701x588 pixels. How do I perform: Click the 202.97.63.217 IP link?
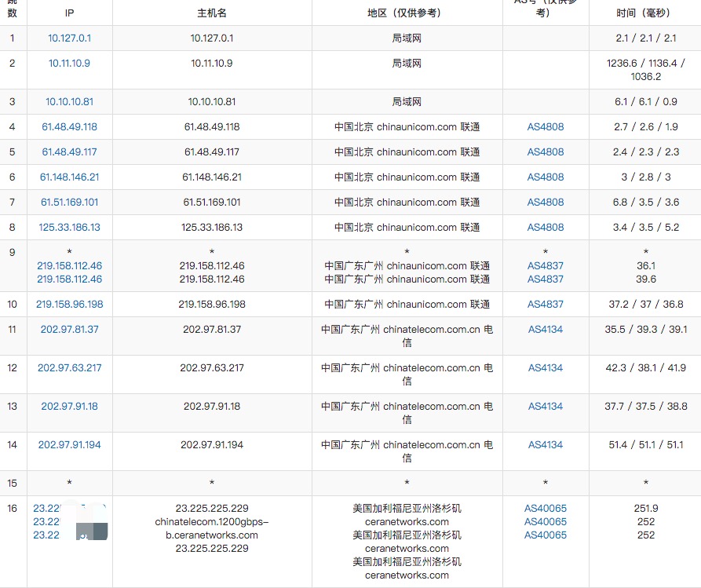click(x=69, y=367)
